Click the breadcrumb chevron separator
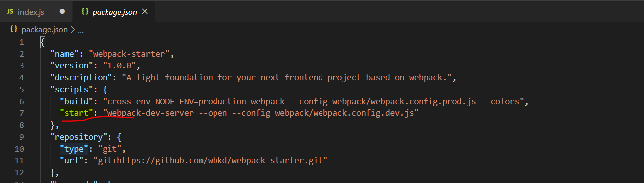The image size is (644, 183). click(x=73, y=30)
